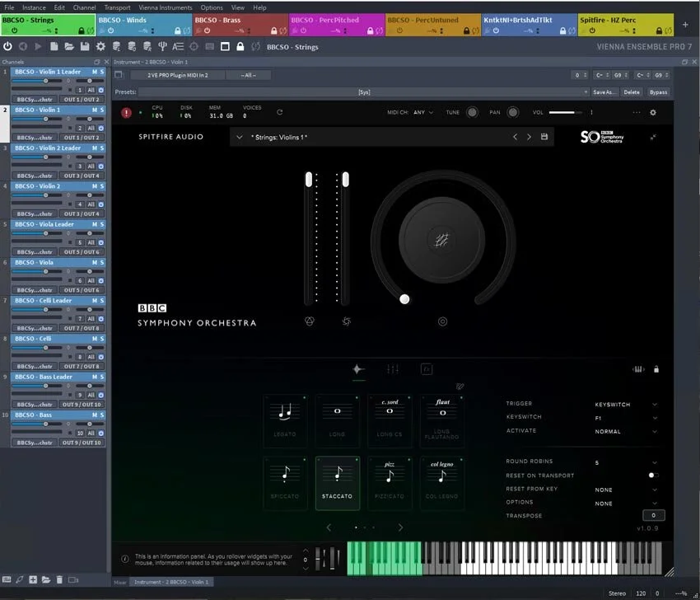Open the Vienna Instruments menu
The image size is (700, 600).
coord(166,7)
